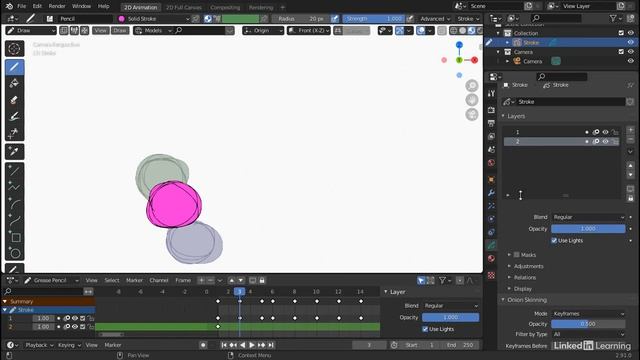Open viewport View menu button

100,31
